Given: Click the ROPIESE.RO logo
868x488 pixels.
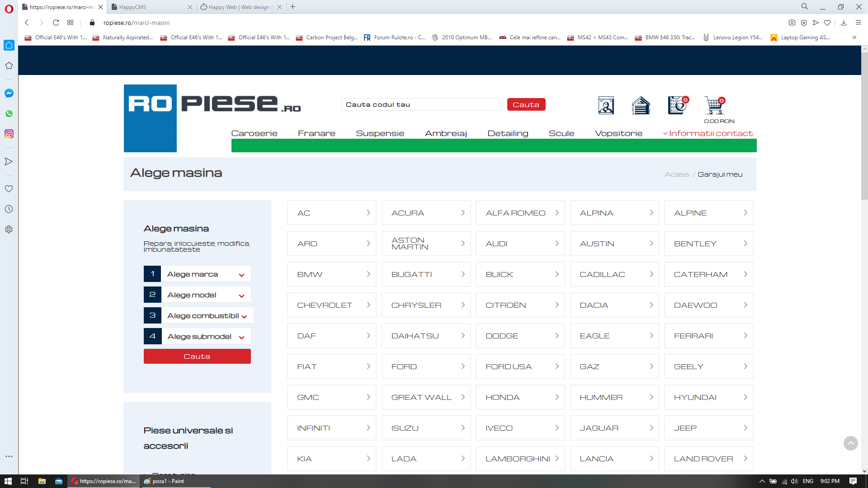Looking at the screenshot, I should point(212,118).
